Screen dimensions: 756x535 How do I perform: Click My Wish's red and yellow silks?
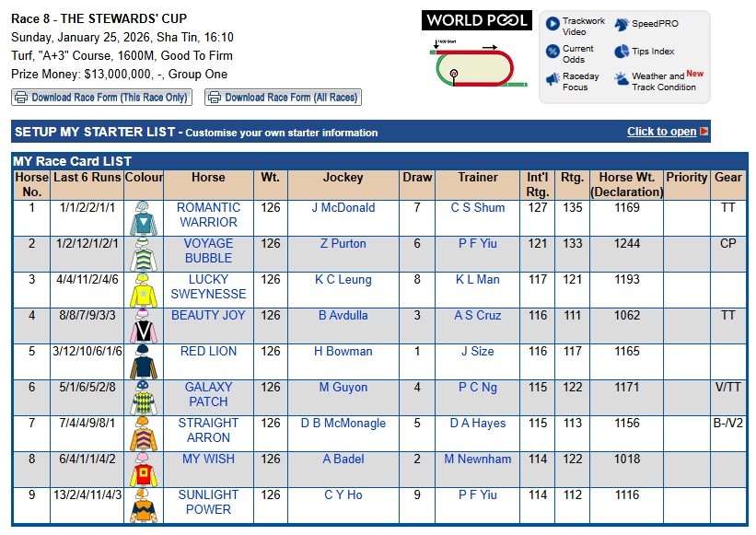point(143,469)
